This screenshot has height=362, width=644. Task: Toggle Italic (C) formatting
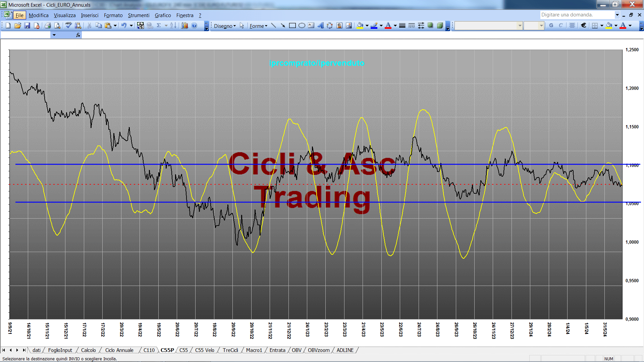point(560,25)
